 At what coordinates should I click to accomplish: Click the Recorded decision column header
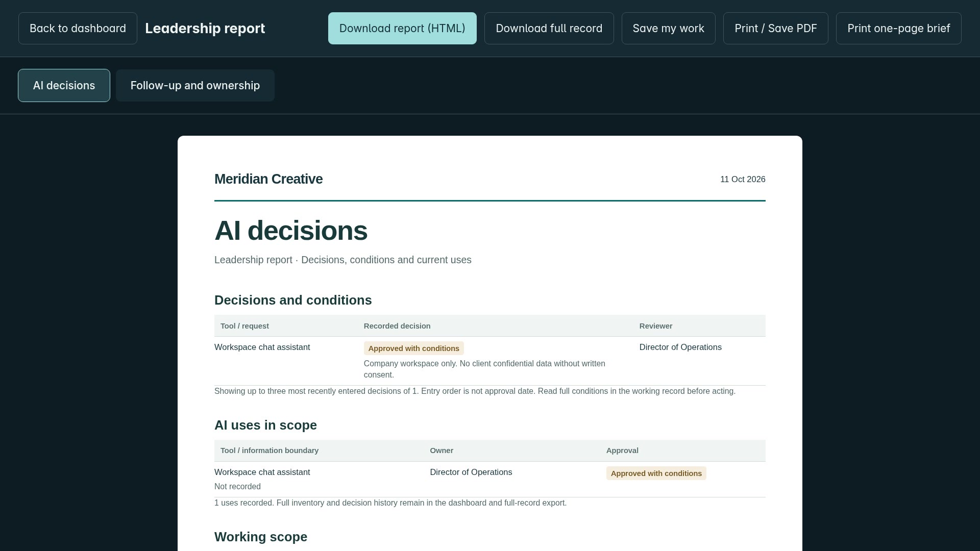(397, 326)
